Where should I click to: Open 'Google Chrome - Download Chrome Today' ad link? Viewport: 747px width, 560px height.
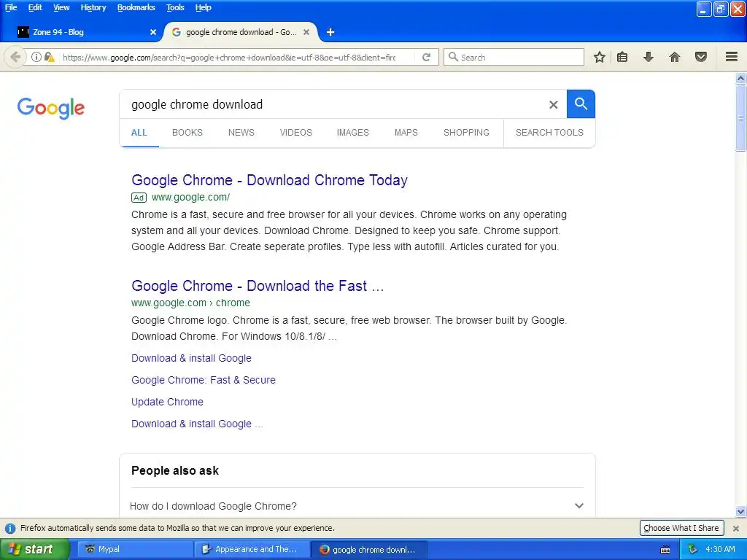click(x=270, y=180)
